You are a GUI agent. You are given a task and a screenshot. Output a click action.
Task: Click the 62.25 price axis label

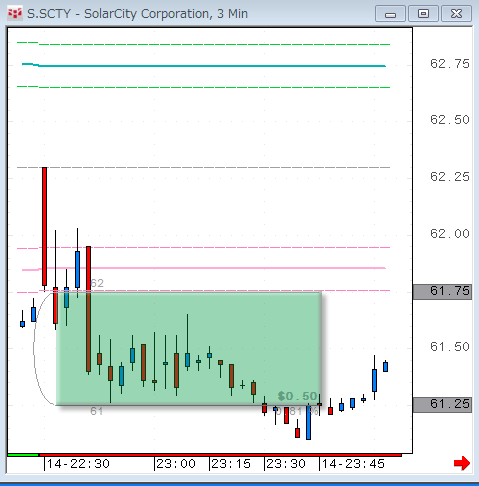pyautogui.click(x=450, y=177)
